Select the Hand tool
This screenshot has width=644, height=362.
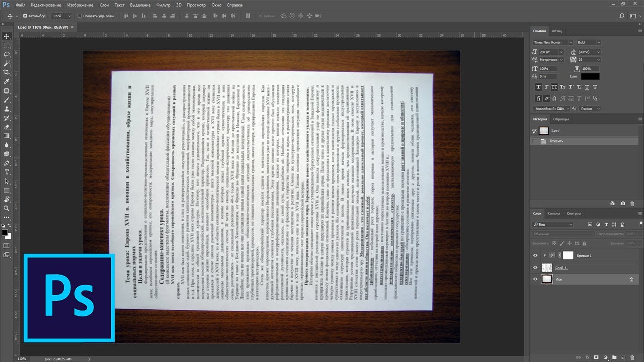[7, 199]
